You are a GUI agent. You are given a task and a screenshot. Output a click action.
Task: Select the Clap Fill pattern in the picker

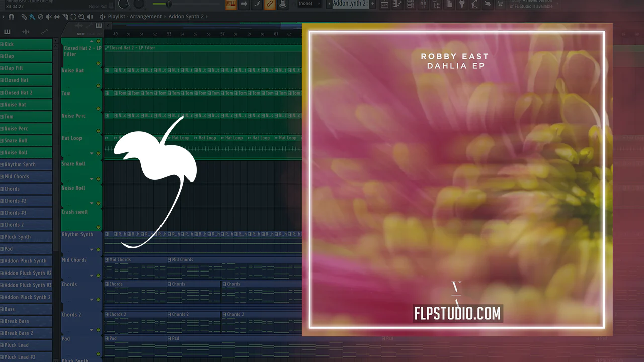(26, 68)
